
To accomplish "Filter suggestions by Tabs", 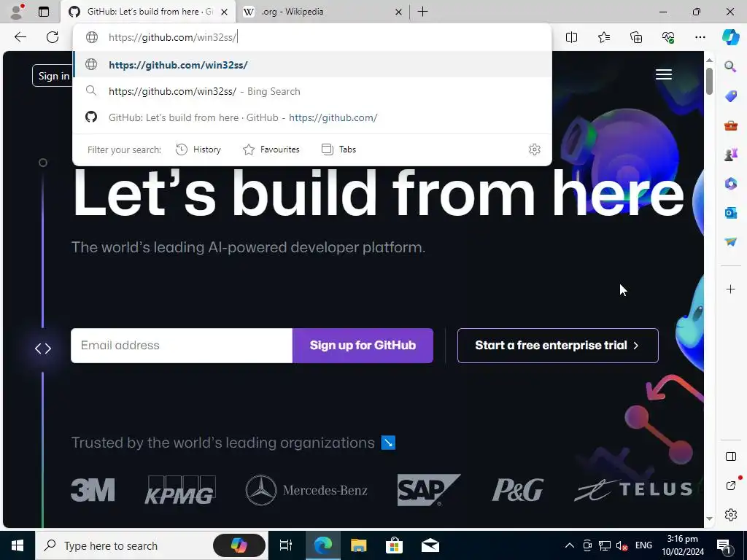I will (338, 149).
